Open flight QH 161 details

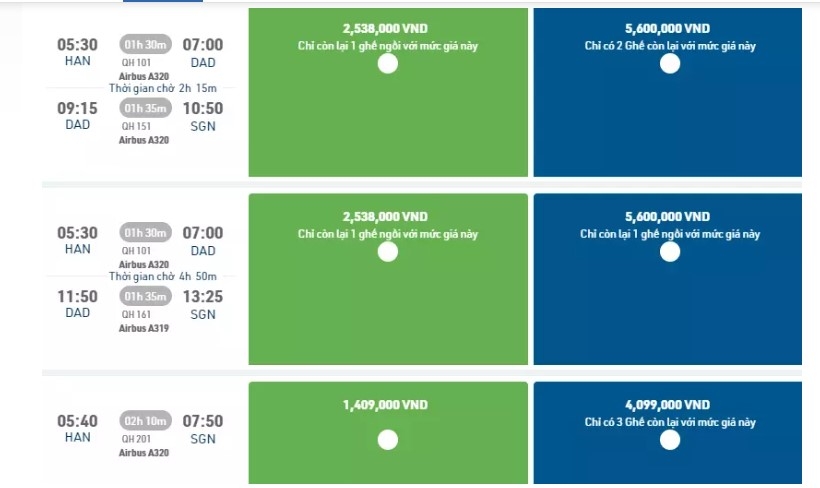(135, 314)
